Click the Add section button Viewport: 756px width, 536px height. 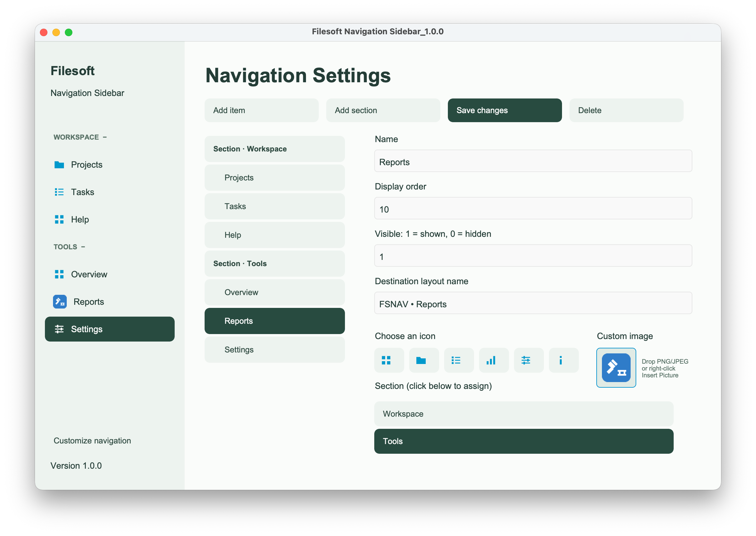383,110
